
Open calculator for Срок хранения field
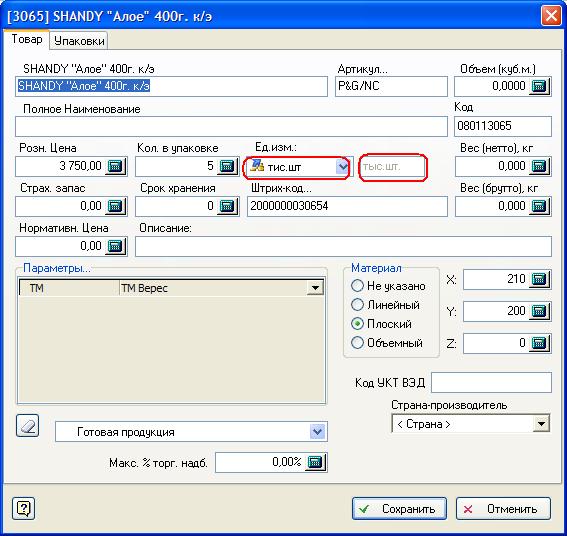(x=228, y=206)
